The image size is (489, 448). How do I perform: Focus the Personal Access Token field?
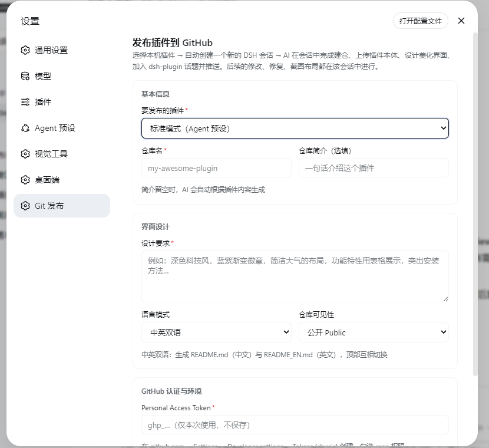click(x=295, y=425)
